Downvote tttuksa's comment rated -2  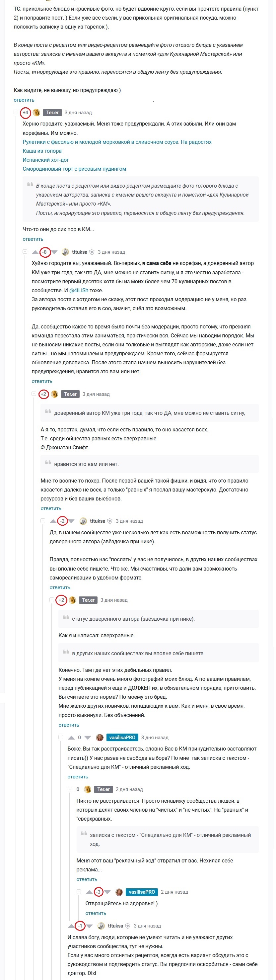click(x=71, y=521)
